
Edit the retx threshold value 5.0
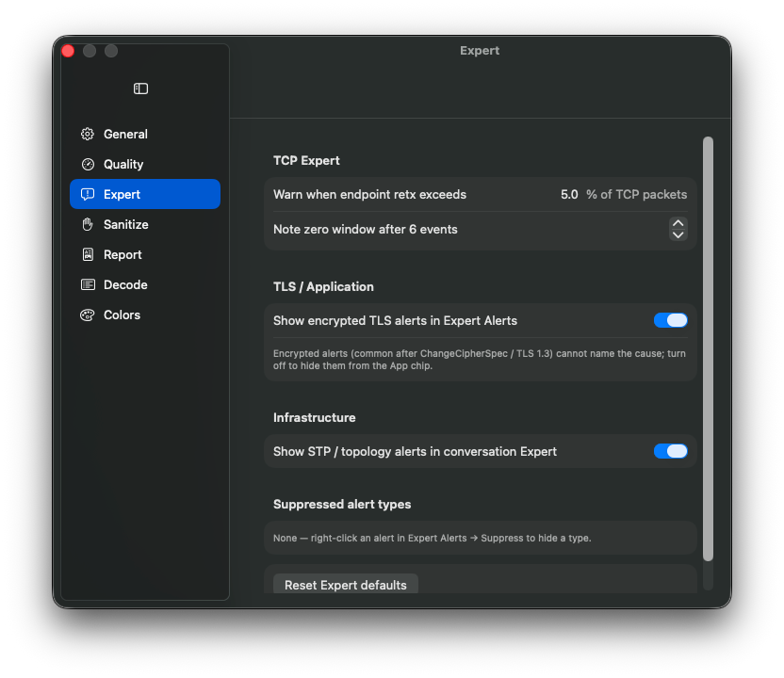pyautogui.click(x=569, y=194)
